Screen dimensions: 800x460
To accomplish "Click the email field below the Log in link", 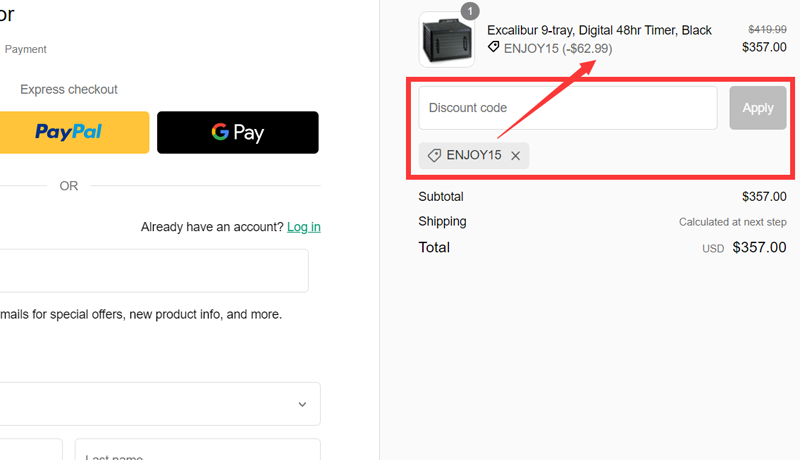I will (x=150, y=271).
